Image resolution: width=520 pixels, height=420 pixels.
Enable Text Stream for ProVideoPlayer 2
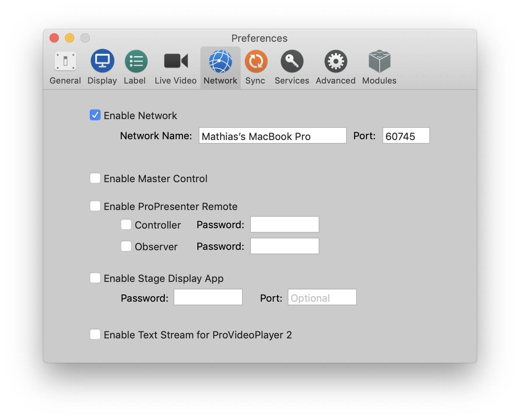tap(95, 334)
